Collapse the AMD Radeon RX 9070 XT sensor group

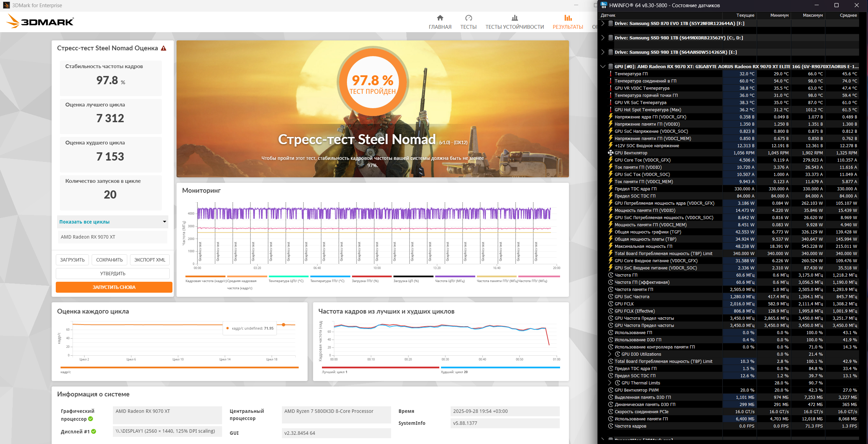tap(603, 66)
